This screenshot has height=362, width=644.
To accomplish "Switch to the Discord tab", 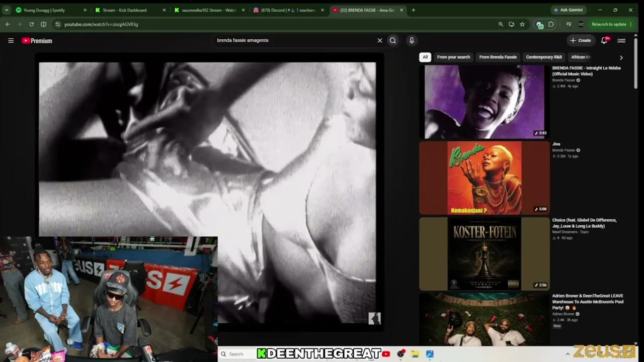I will click(288, 10).
